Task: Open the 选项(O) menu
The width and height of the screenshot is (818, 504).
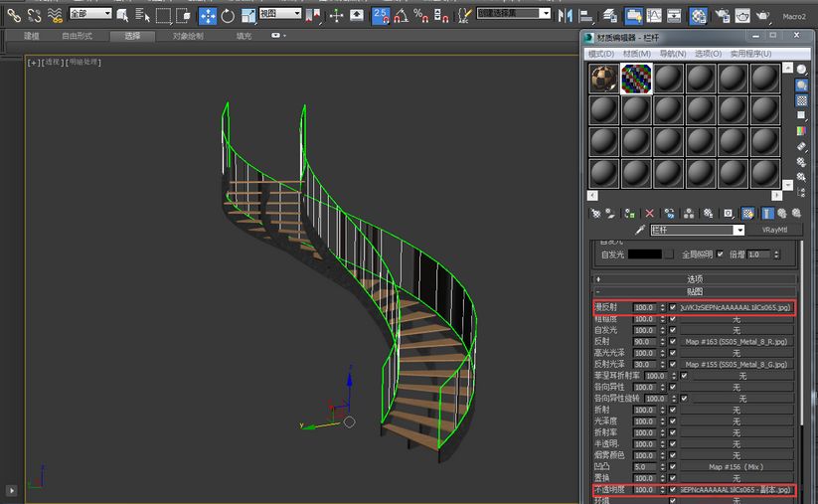Action: pos(708,54)
